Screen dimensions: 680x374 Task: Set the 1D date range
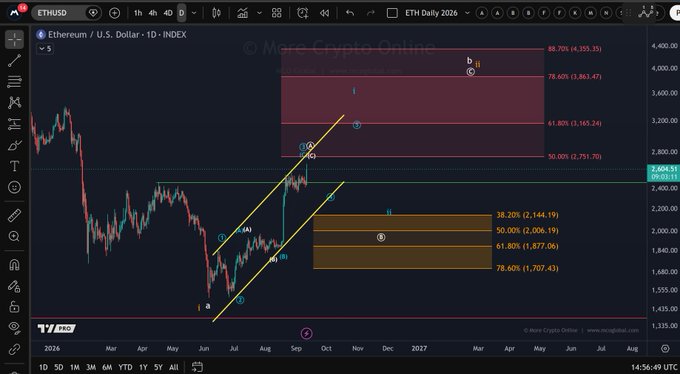pos(43,367)
